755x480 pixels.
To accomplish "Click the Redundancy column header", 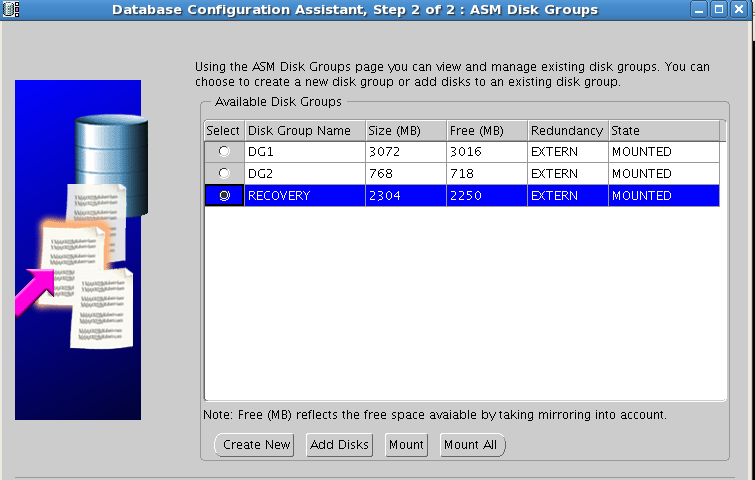I will (x=568, y=130).
